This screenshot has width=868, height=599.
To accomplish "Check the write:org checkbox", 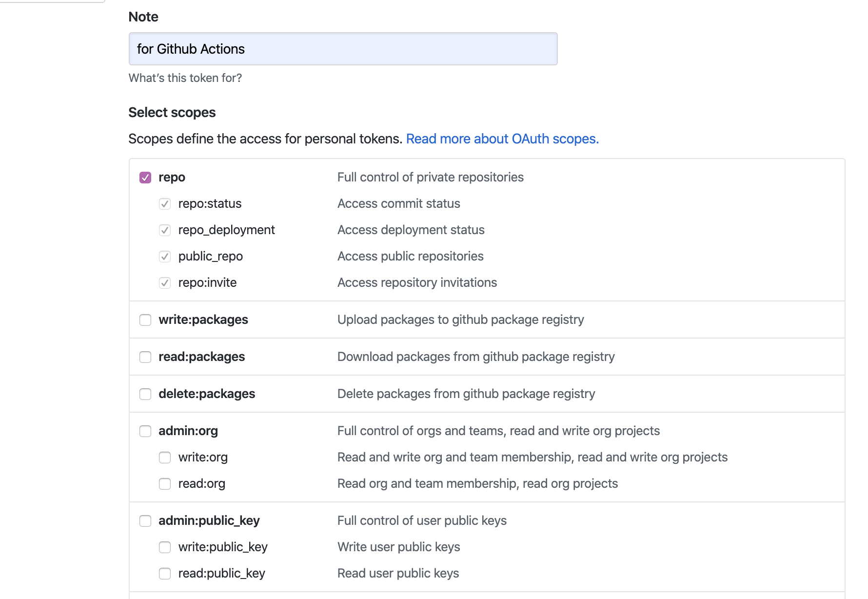I will 165,458.
